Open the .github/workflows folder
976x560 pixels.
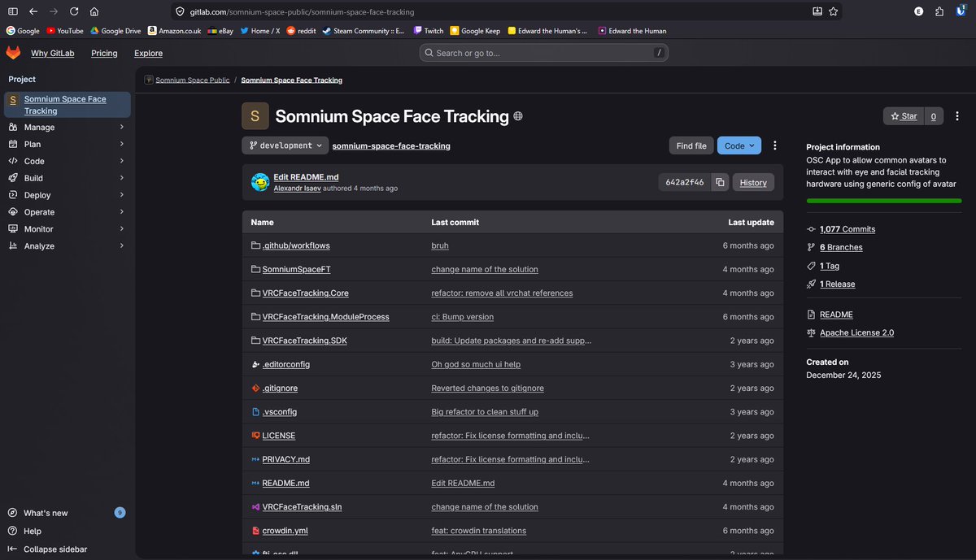(x=296, y=245)
